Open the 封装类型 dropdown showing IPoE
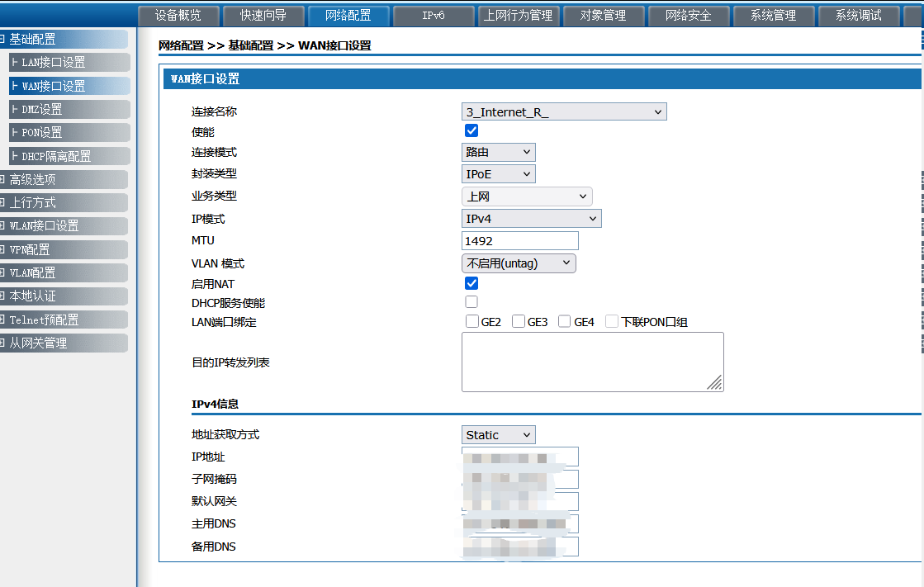Image resolution: width=924 pixels, height=587 pixels. coord(499,174)
